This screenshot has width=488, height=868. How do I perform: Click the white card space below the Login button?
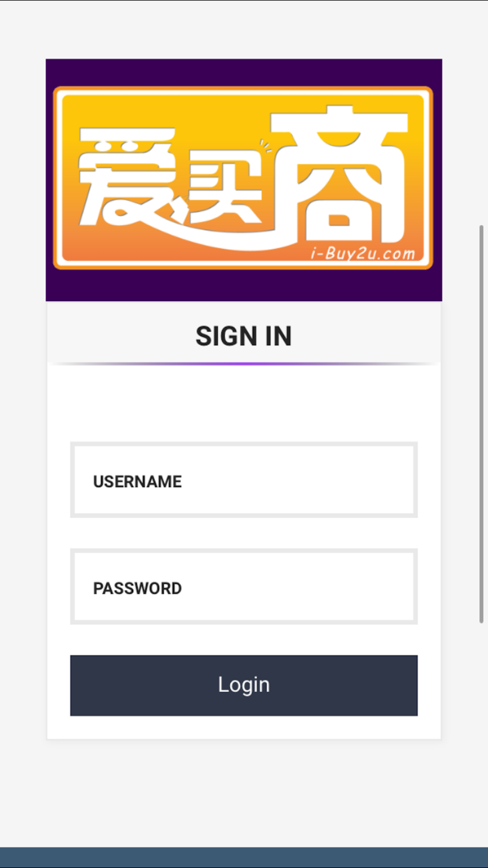pos(244,727)
